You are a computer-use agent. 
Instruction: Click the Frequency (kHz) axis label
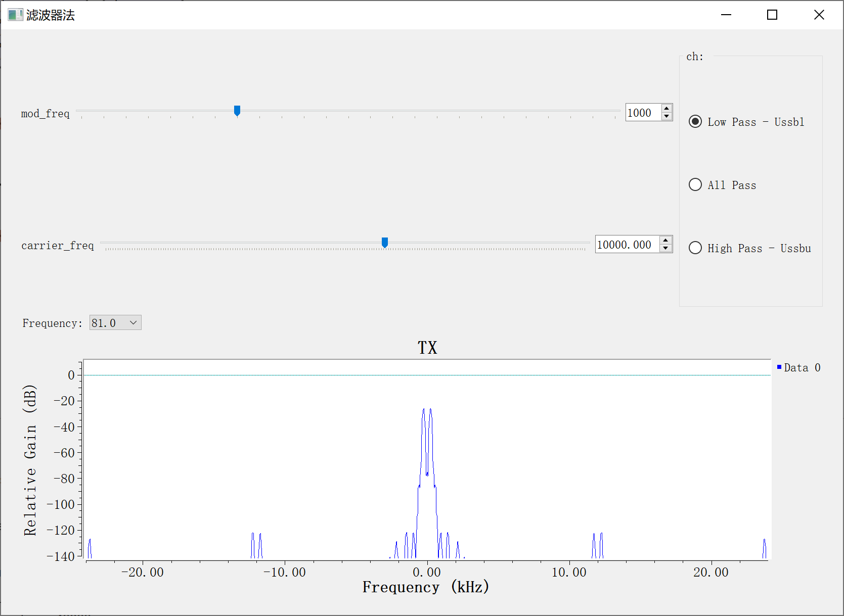[x=426, y=587]
